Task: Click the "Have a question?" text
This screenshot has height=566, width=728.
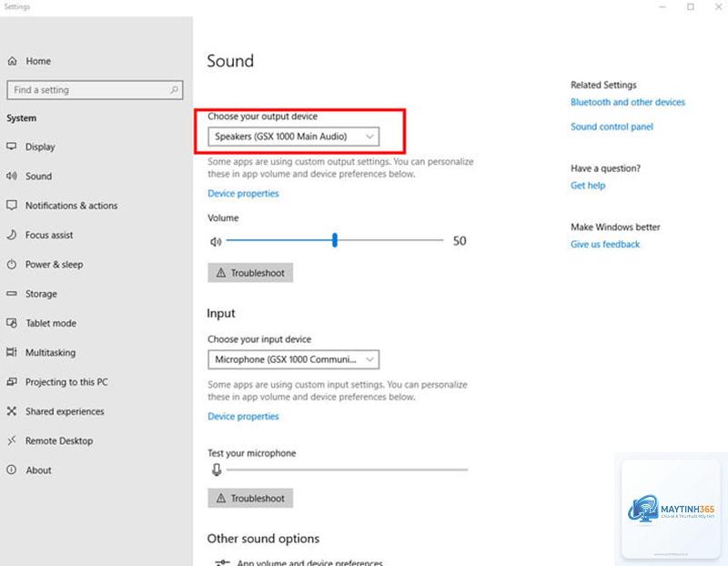Action: click(x=605, y=168)
